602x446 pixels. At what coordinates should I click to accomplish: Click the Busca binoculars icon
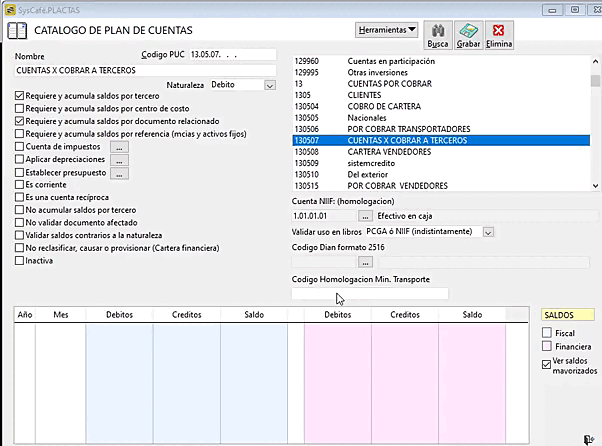pyautogui.click(x=438, y=35)
